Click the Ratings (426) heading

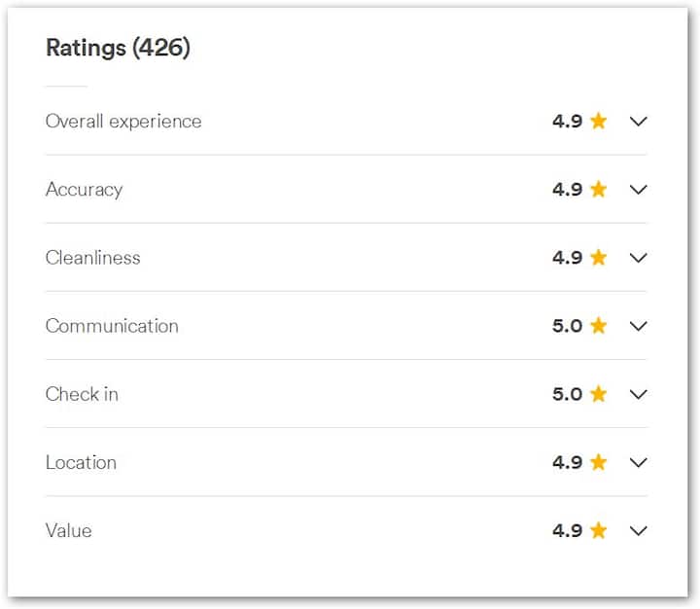coord(118,48)
